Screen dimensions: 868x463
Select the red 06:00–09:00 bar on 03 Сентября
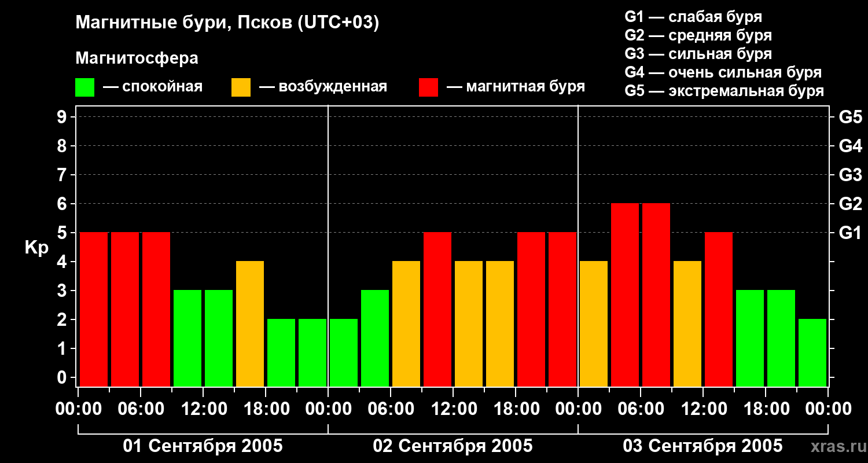click(656, 295)
